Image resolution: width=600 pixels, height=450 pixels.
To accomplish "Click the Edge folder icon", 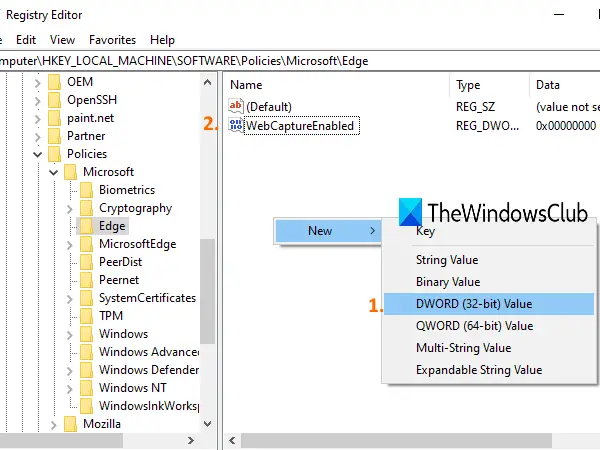I will pyautogui.click(x=86, y=226).
